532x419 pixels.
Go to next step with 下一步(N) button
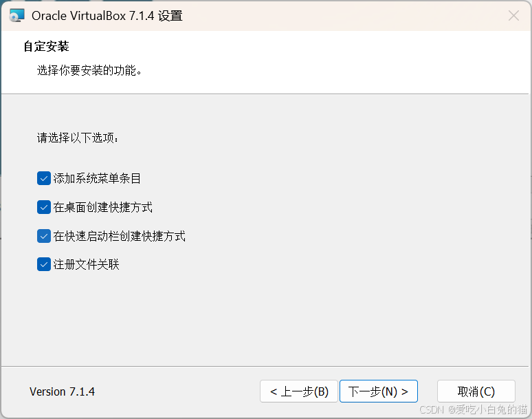click(378, 391)
